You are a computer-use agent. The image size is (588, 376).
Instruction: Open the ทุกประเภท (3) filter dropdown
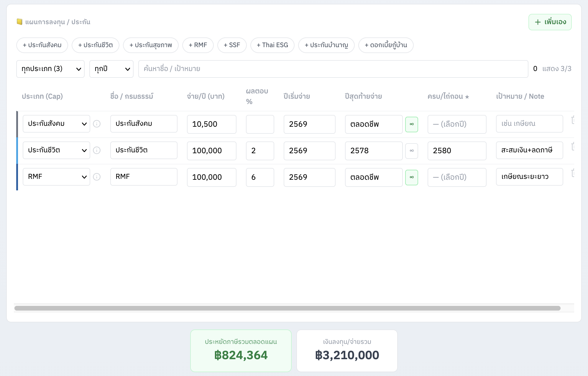click(50, 69)
